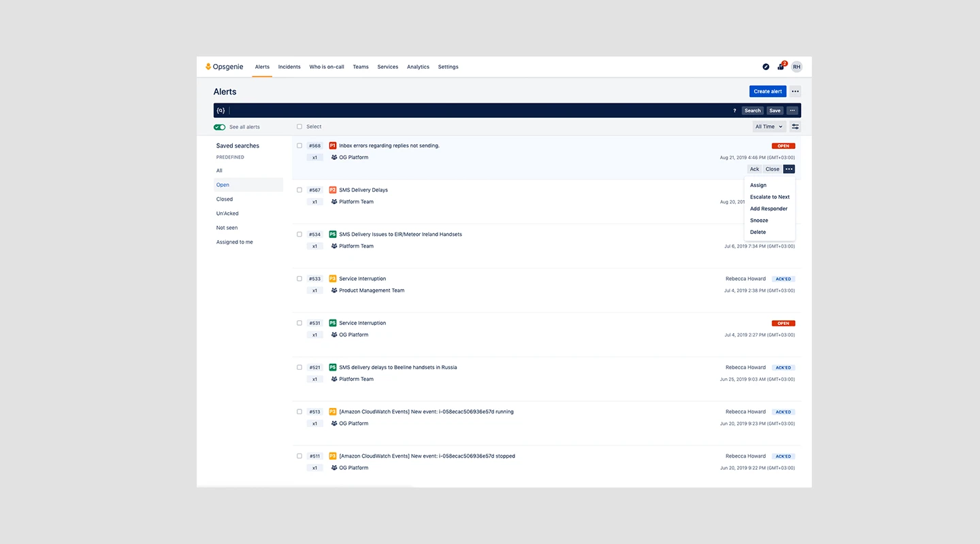The width and height of the screenshot is (980, 544).
Task: Click the red OPEN status badge on alert #531
Action: coord(783,323)
